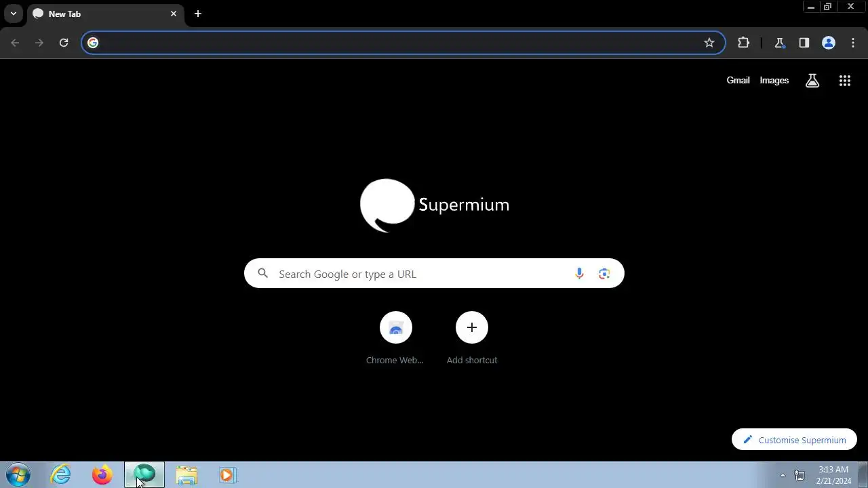Focus the browser address bar
Image resolution: width=868 pixels, height=488 pixels.
pyautogui.click(x=403, y=43)
